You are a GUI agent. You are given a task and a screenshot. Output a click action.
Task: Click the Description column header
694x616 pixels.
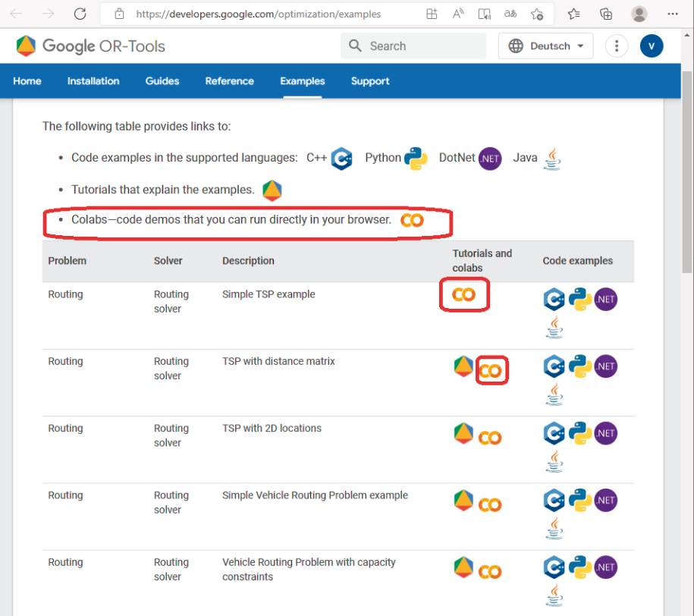[x=248, y=261]
